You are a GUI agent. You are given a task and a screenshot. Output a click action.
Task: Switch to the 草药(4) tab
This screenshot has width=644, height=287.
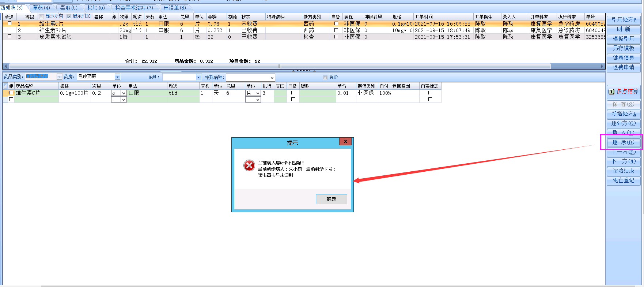(41, 8)
